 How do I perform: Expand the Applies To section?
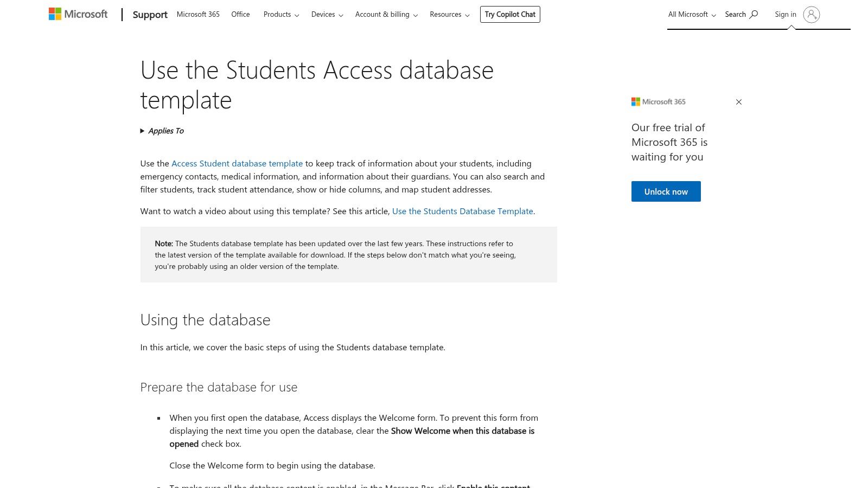coord(162,131)
